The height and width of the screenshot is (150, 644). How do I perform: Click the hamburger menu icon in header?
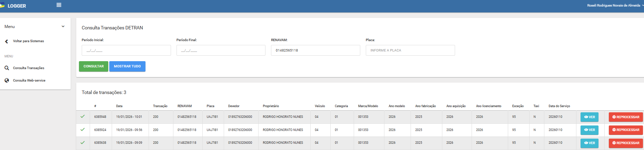[x=59, y=5]
